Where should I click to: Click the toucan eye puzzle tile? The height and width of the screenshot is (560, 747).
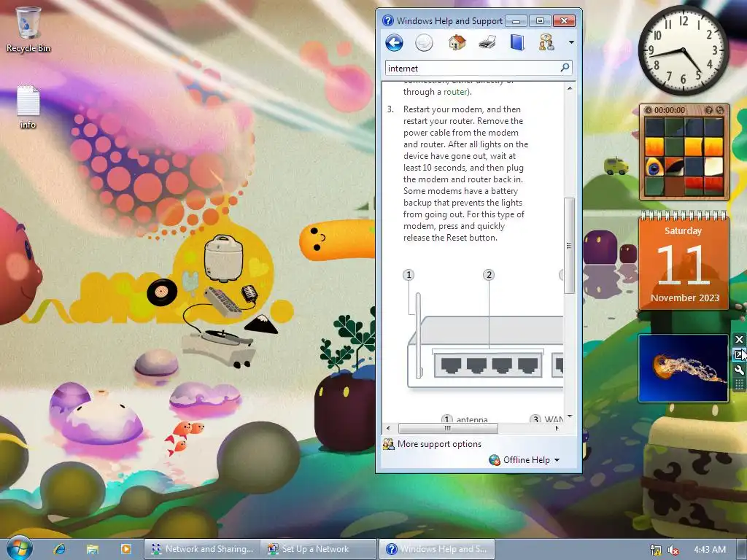point(654,167)
